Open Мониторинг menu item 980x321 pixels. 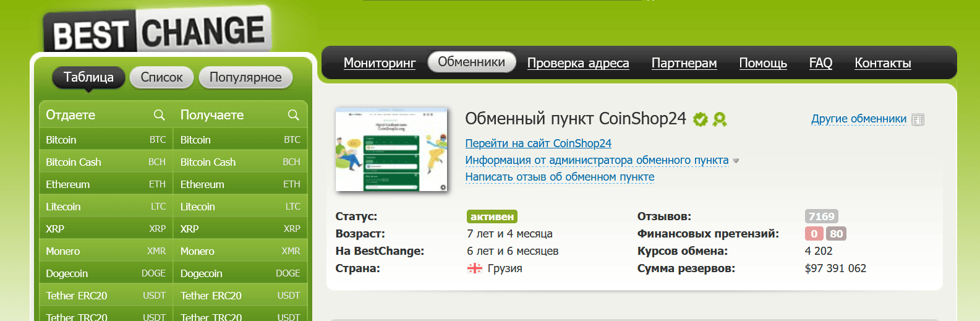(x=380, y=63)
